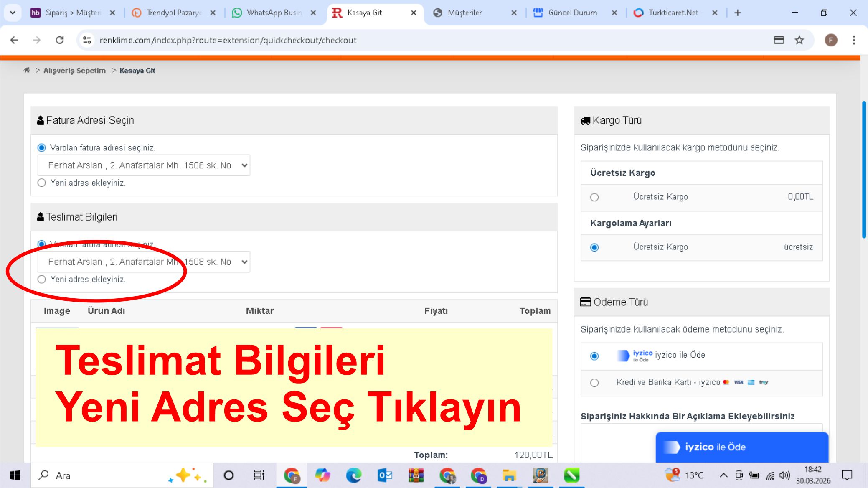868x488 pixels.
Task: Open the Chrome three-dot menu
Action: click(854, 40)
